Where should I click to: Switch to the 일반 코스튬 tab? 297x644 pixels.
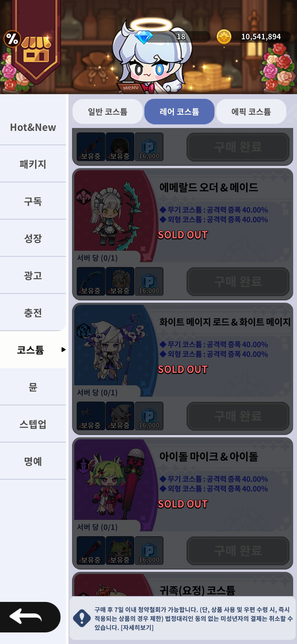tap(108, 111)
